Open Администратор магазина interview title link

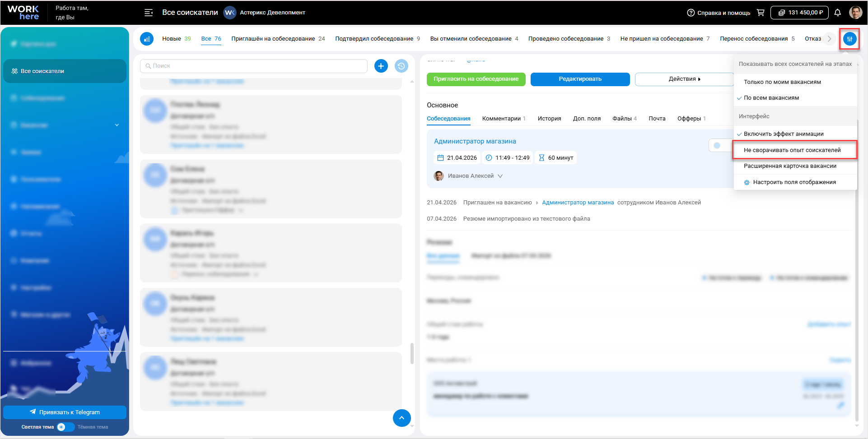[x=475, y=141]
